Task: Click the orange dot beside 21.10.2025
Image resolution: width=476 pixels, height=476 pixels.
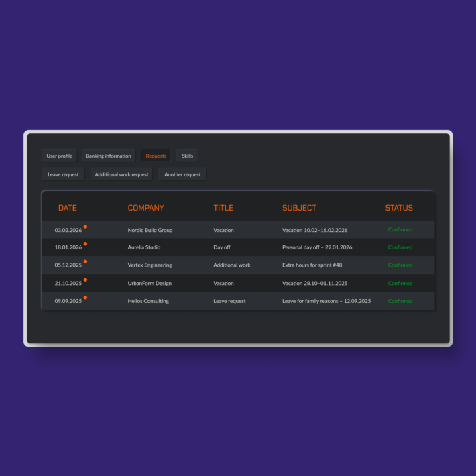Action: click(x=85, y=280)
